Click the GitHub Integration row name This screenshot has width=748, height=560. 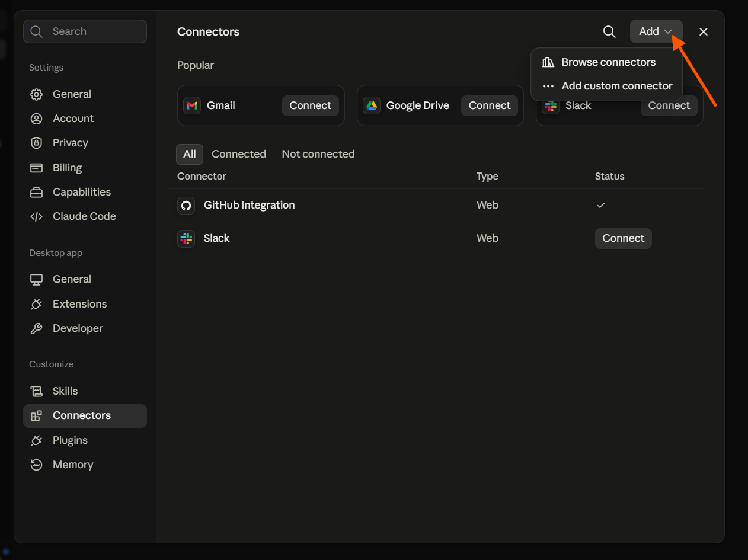tap(249, 205)
